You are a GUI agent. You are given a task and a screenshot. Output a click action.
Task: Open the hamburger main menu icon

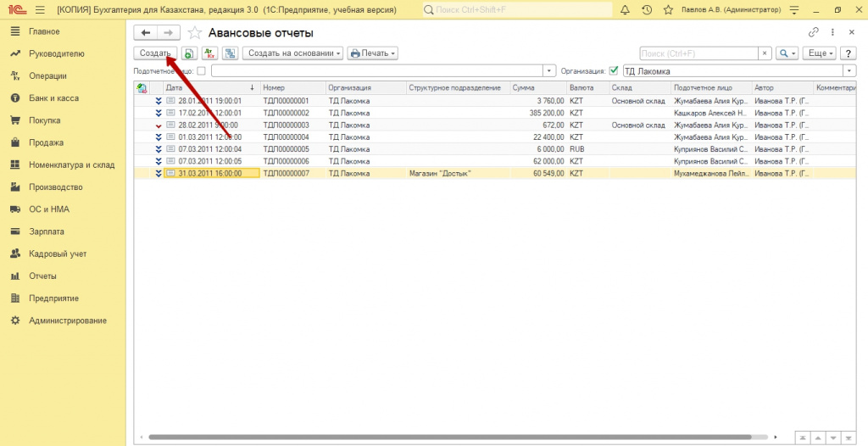tap(39, 10)
